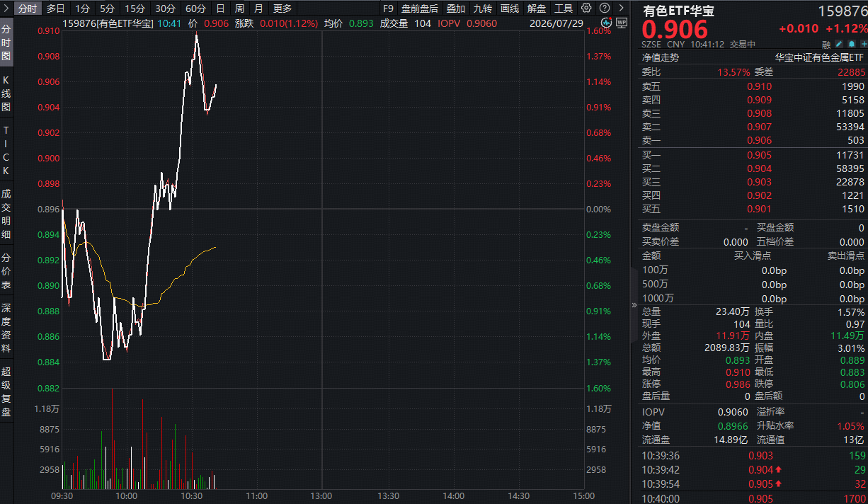Collapse the right quote panel arrow
Image resolution: width=868 pixels, height=504 pixels.
pyautogui.click(x=634, y=305)
